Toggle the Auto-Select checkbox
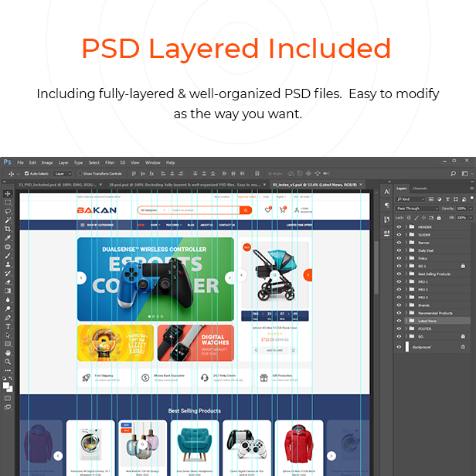This screenshot has width=476, height=476. pos(27,174)
